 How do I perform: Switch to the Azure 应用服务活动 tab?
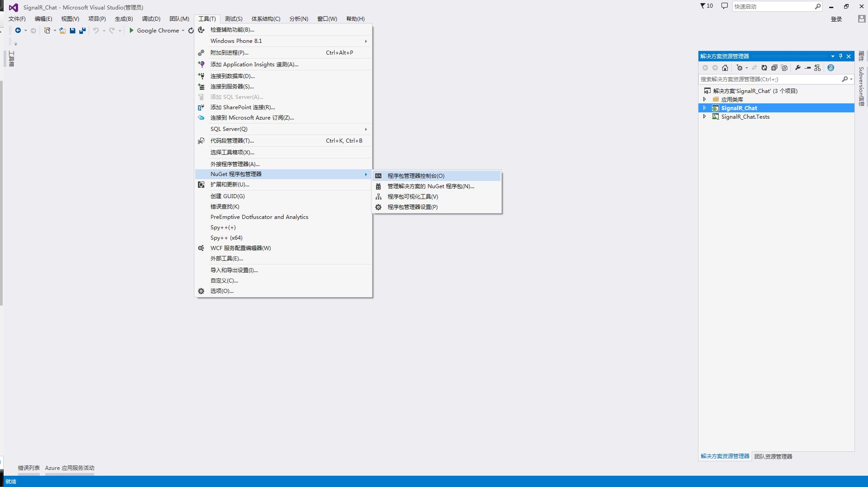pyautogui.click(x=69, y=468)
